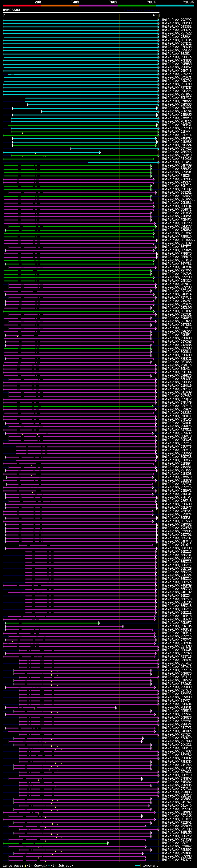Viewport: 197px width, 868px height.
Task: Click hit label UniRef100_B6SUC4
Action: click(x=176, y=54)
